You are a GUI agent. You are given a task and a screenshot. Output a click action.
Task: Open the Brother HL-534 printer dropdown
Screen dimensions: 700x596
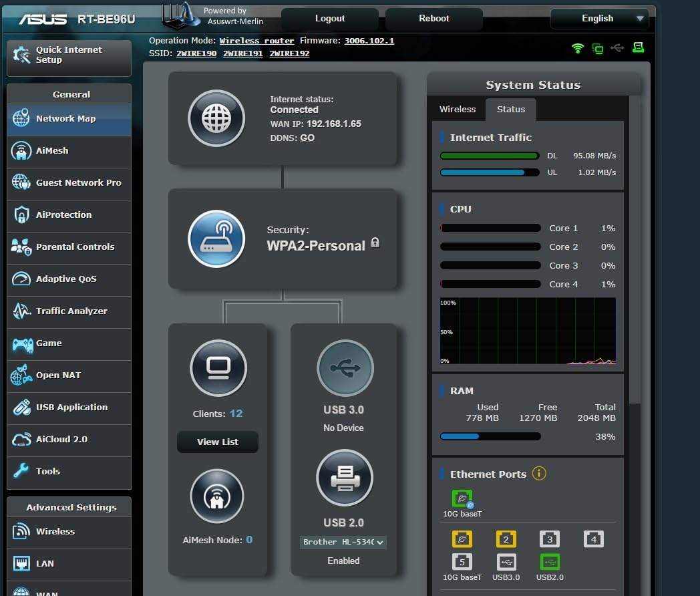(343, 542)
